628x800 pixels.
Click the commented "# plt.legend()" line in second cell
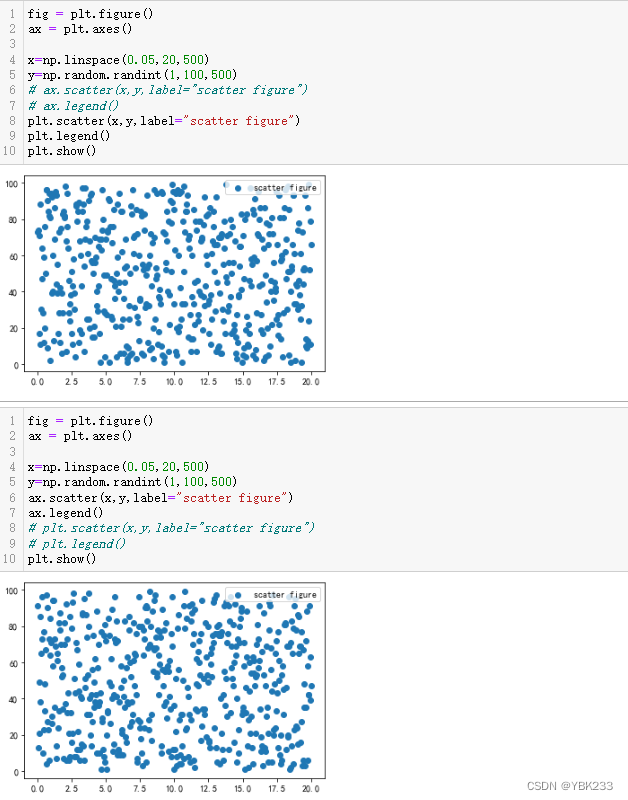77,543
